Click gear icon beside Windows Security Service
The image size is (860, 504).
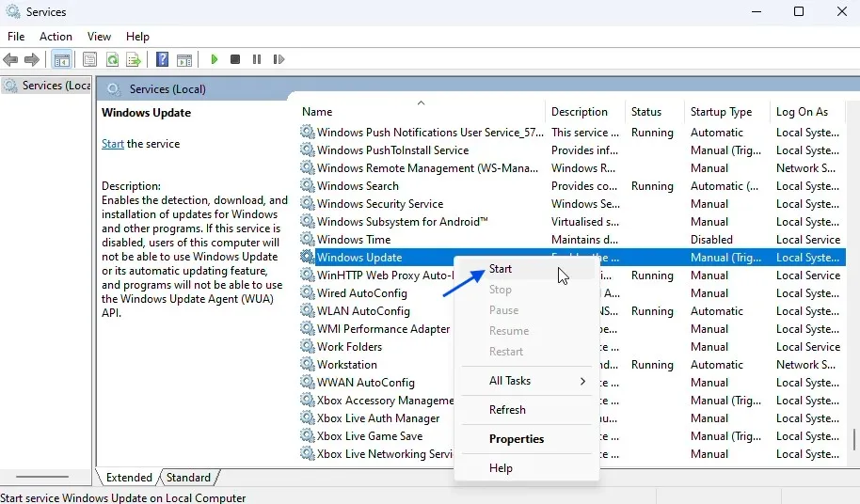(x=307, y=204)
